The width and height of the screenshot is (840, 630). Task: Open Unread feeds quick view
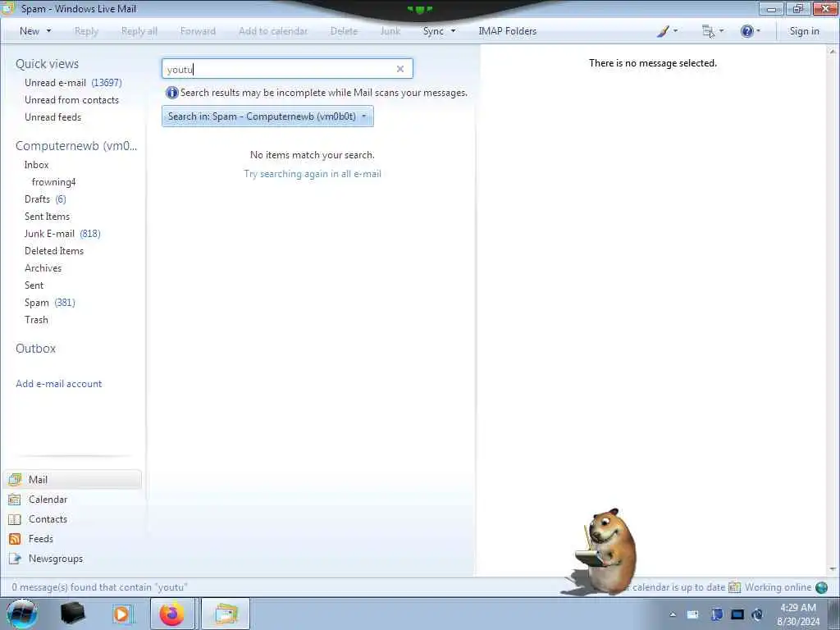click(53, 116)
